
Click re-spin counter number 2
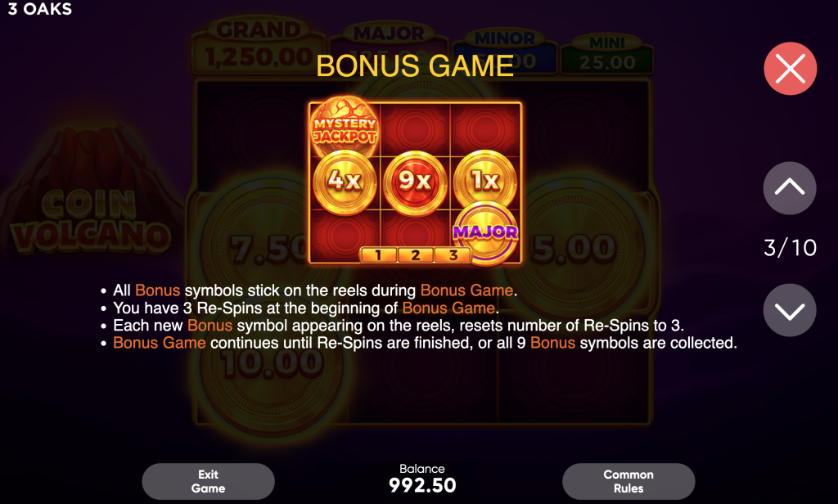pyautogui.click(x=415, y=255)
